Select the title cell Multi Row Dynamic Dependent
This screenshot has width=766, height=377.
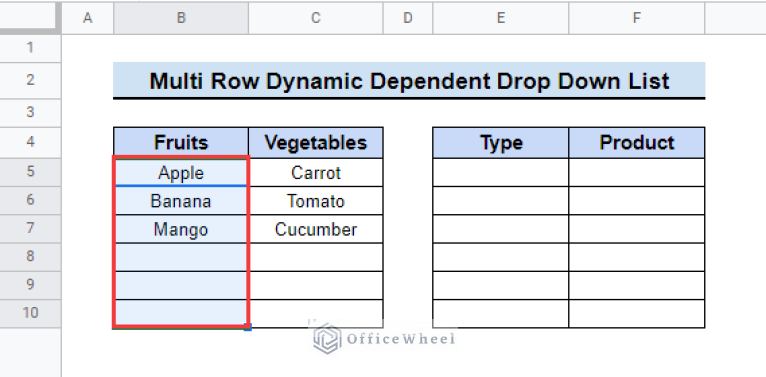point(409,81)
